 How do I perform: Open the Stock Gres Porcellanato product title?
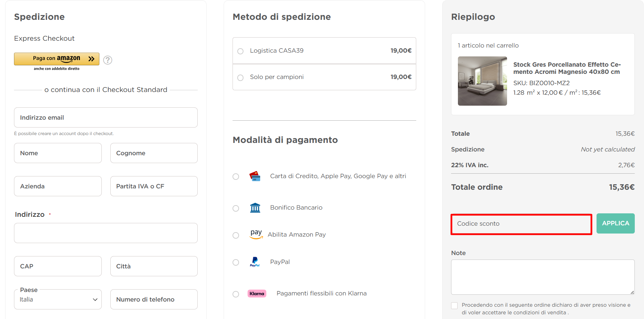click(567, 68)
